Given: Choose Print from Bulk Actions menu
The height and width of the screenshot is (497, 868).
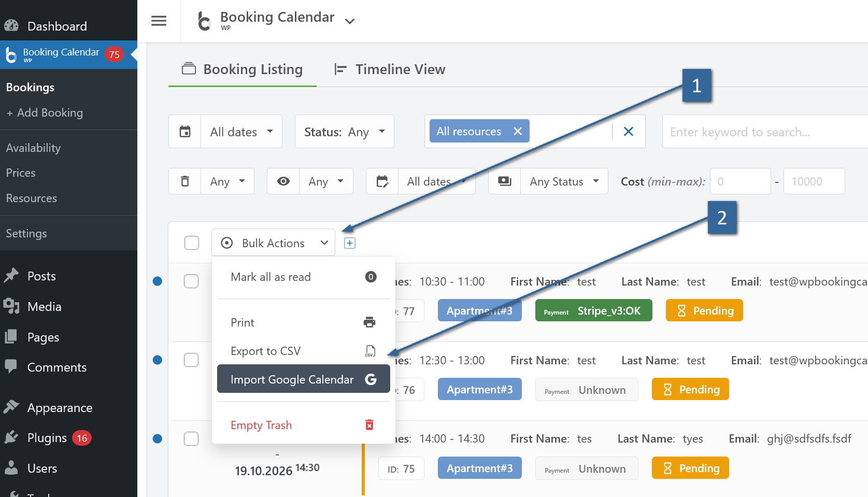Looking at the screenshot, I should coord(304,322).
